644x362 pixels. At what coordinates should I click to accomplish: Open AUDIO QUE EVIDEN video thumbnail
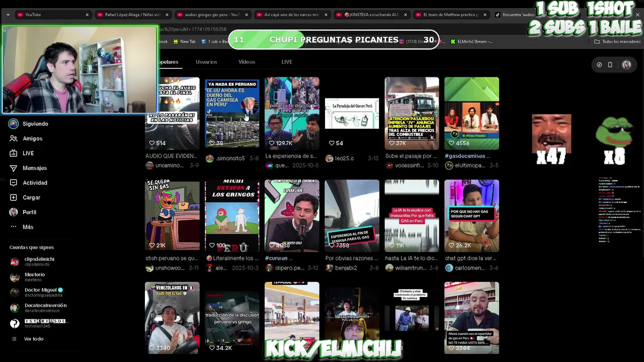tap(172, 113)
